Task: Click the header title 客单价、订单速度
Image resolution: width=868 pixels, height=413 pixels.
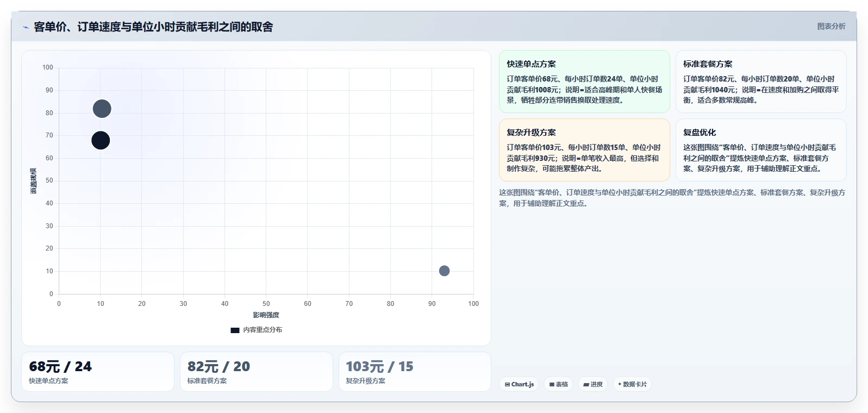Action: pos(153,27)
